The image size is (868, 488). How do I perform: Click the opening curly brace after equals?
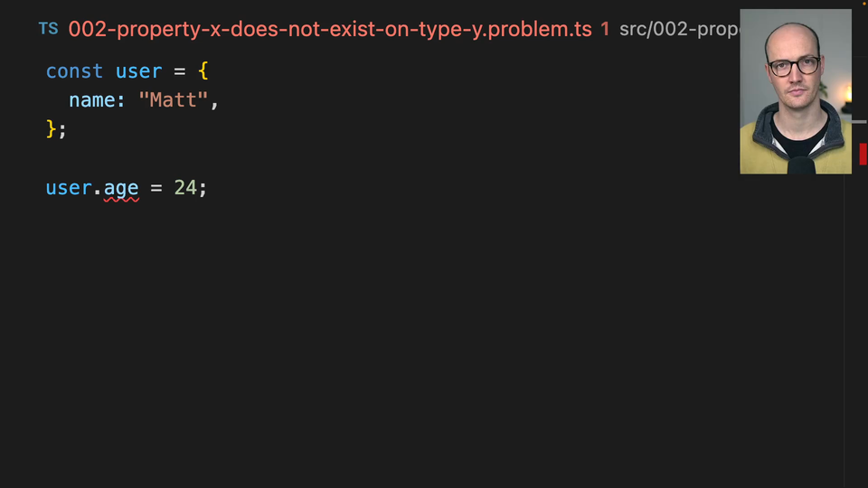tap(203, 70)
